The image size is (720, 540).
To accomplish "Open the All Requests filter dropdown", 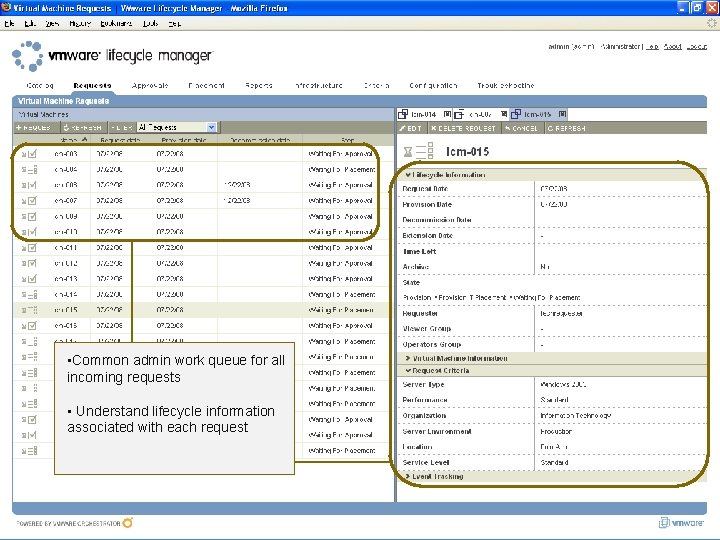I will point(211,127).
